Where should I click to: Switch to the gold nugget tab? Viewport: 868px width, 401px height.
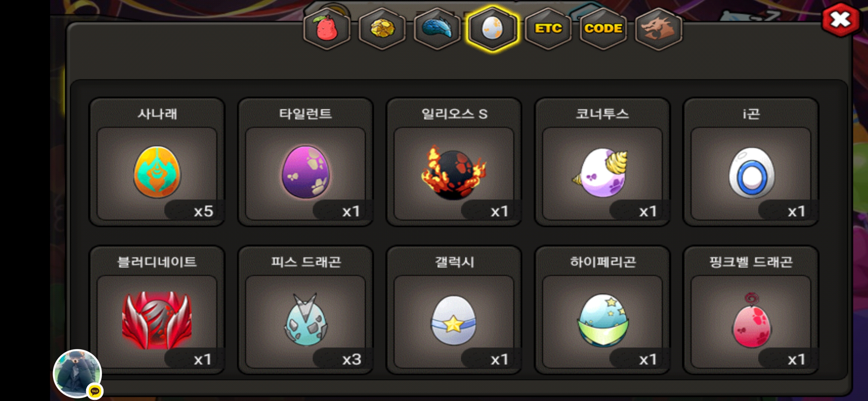(382, 29)
